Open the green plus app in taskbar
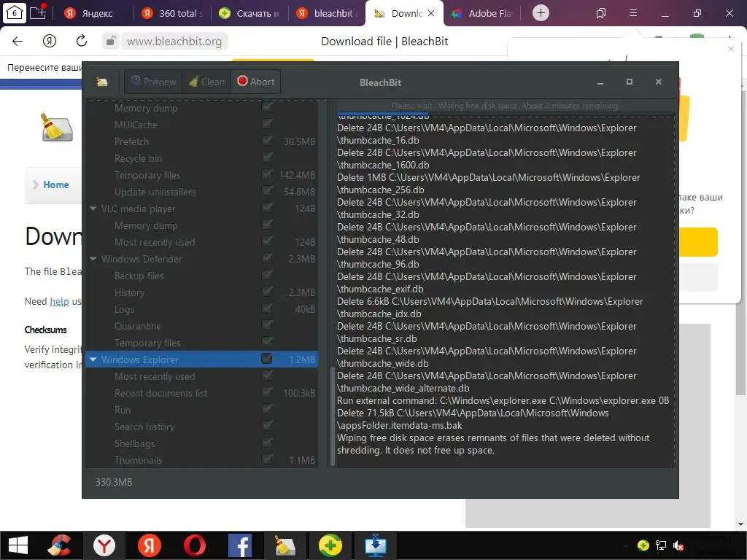The width and height of the screenshot is (747, 560). click(330, 545)
